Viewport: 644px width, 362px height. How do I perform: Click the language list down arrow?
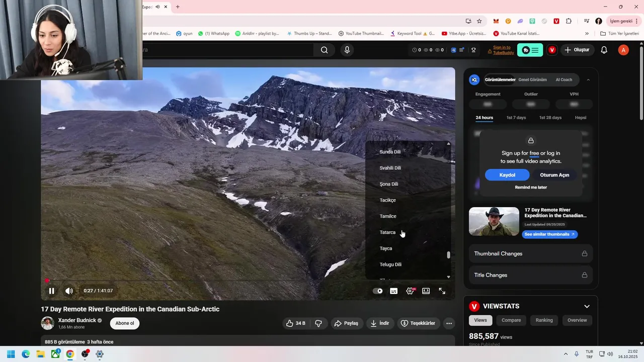[448, 277]
